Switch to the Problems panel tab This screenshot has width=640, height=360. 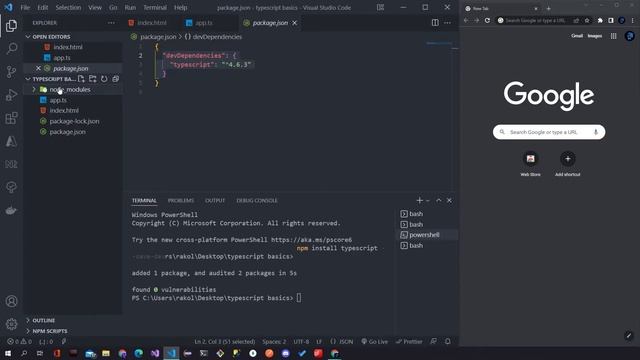tap(181, 200)
